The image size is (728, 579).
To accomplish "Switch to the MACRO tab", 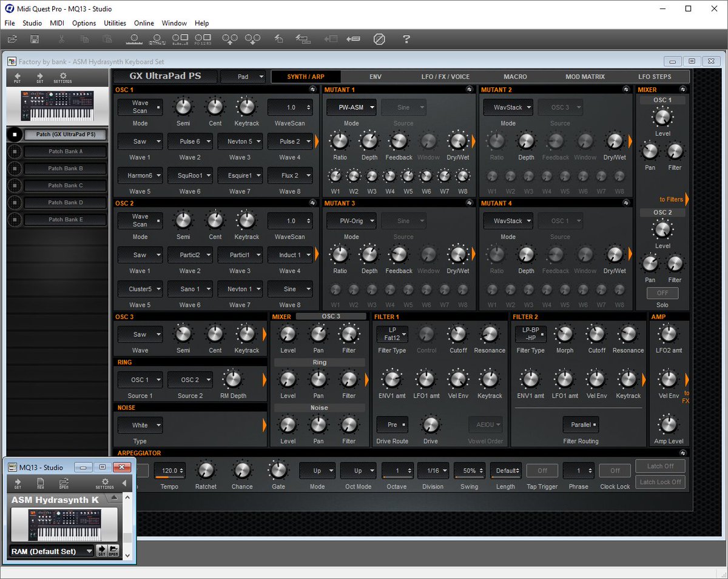I will click(515, 77).
